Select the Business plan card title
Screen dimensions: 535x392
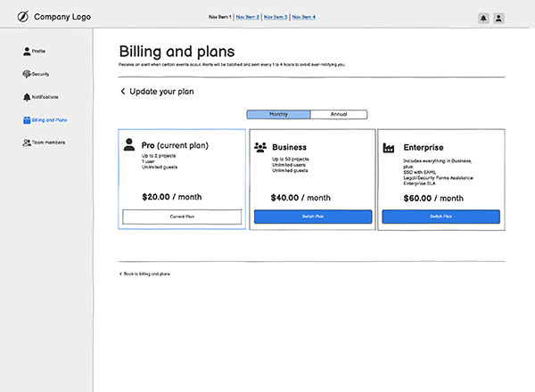[289, 147]
